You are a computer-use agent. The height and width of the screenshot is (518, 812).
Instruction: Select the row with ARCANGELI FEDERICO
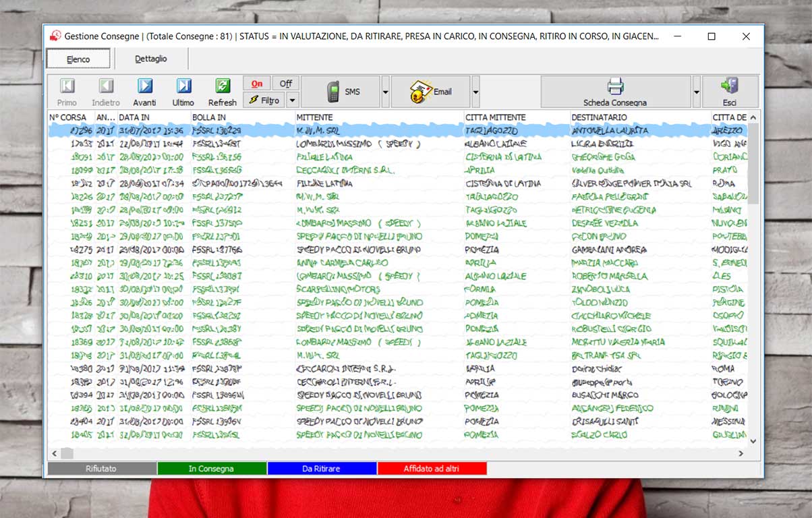(x=398, y=408)
